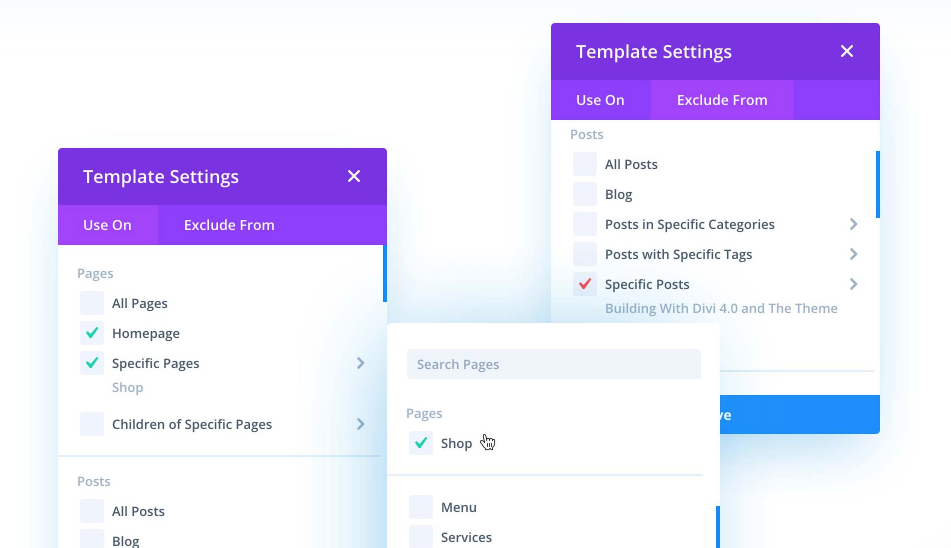Open the Specific Posts chevron in right panel
The width and height of the screenshot is (951, 548).
click(854, 284)
